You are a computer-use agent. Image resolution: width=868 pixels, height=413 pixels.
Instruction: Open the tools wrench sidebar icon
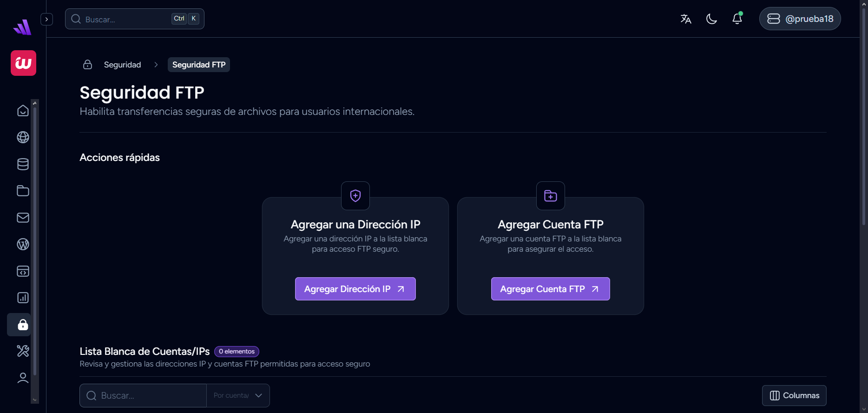point(23,351)
